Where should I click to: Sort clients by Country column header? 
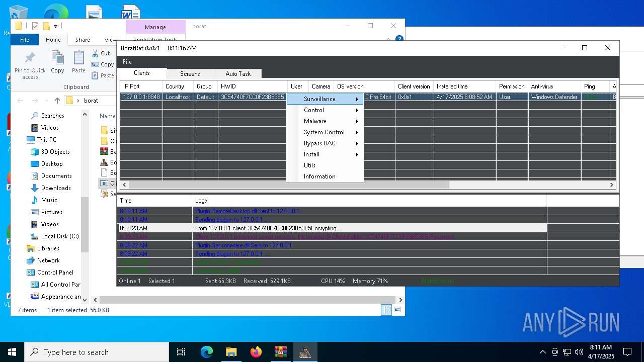pyautogui.click(x=178, y=86)
